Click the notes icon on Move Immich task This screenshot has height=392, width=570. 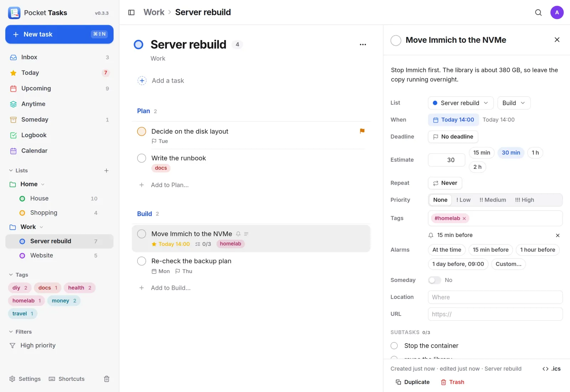pos(246,234)
